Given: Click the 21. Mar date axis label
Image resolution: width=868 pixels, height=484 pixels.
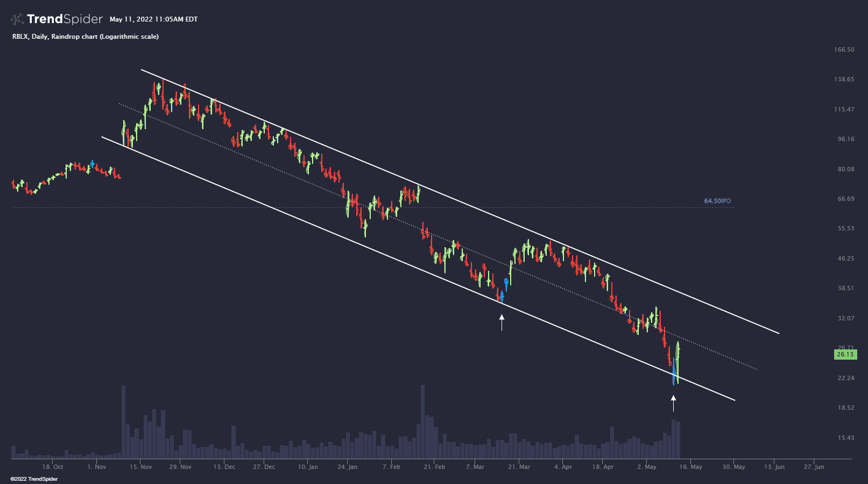Looking at the screenshot, I should coord(519,467).
